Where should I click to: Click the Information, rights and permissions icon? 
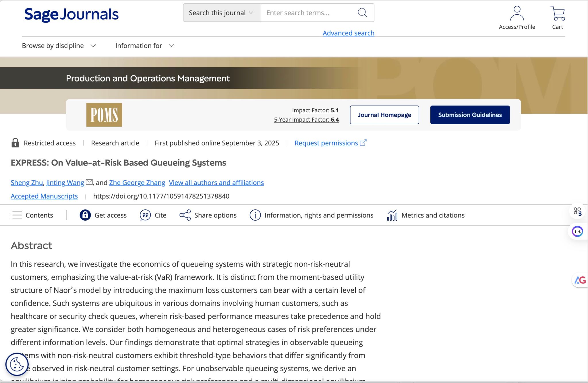[x=255, y=215]
